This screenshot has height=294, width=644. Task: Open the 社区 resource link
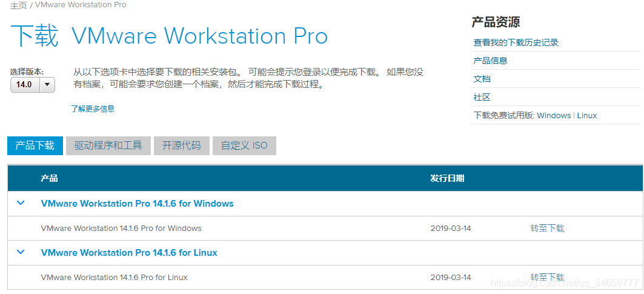[x=482, y=98]
